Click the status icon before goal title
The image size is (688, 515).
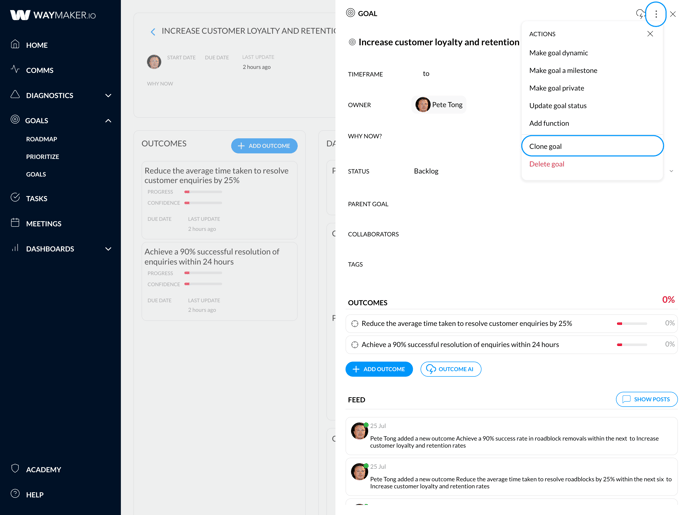pos(352,42)
